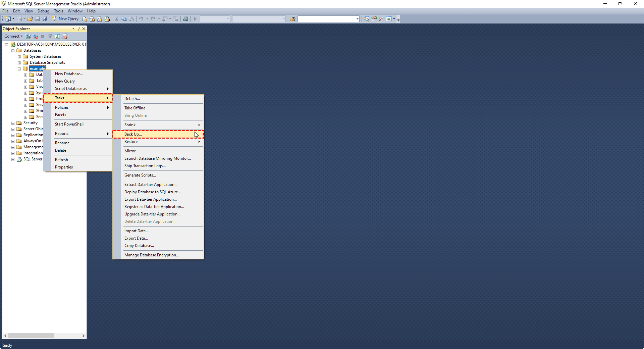Click the Ready status bar text

pyautogui.click(x=7, y=345)
